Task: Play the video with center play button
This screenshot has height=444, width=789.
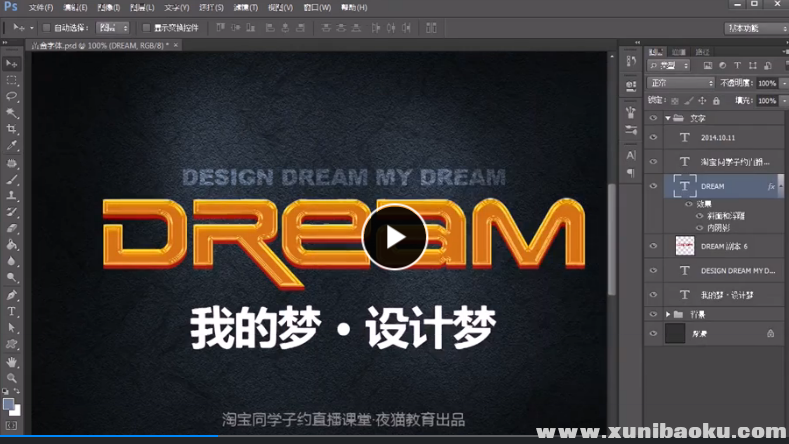Action: pos(394,236)
